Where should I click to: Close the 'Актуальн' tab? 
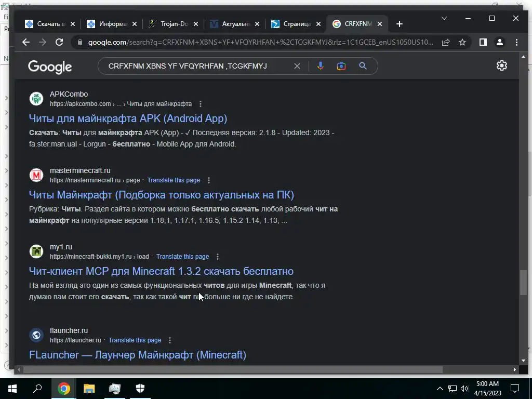click(x=257, y=24)
